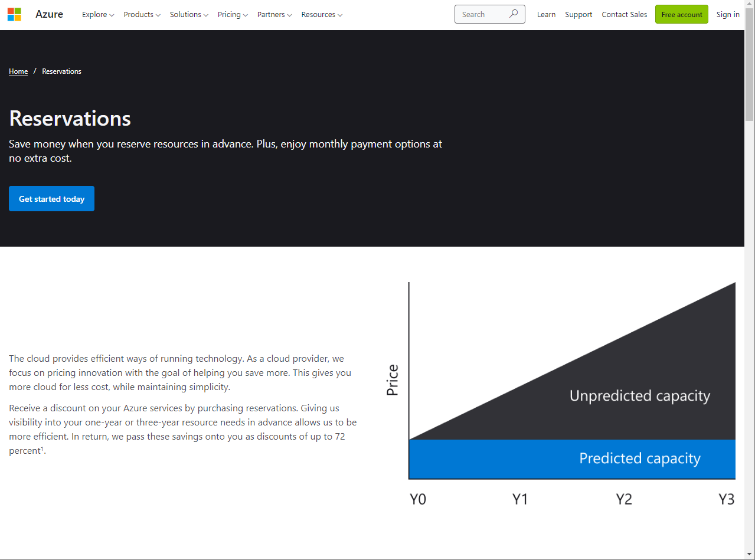This screenshot has height=560, width=755.
Task: Open the Explore dropdown menu
Action: point(97,14)
